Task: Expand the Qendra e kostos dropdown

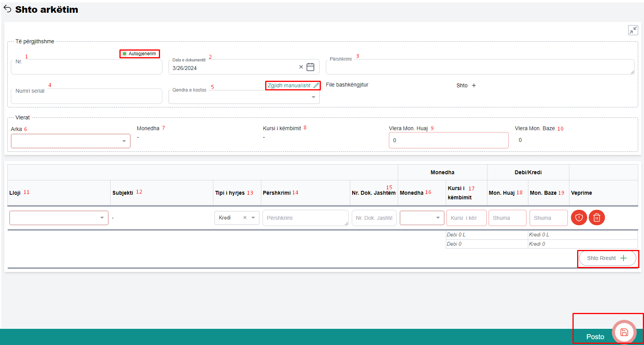Action: tap(313, 97)
